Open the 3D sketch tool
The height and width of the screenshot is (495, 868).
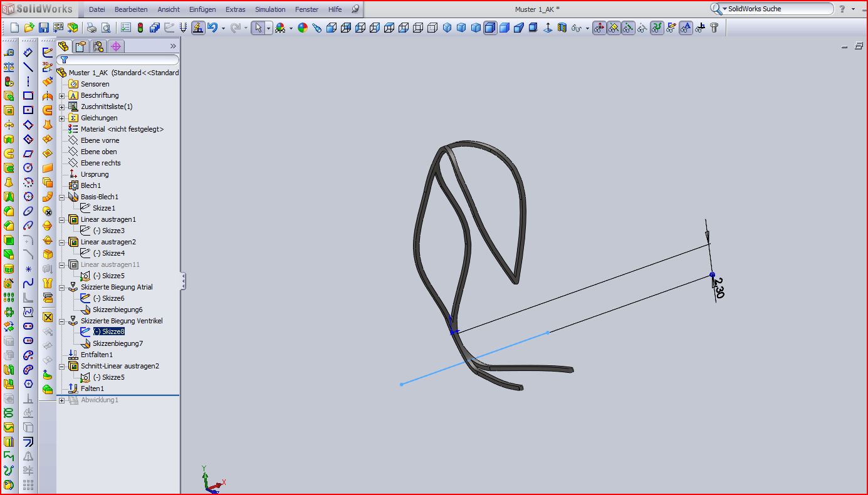point(48,67)
